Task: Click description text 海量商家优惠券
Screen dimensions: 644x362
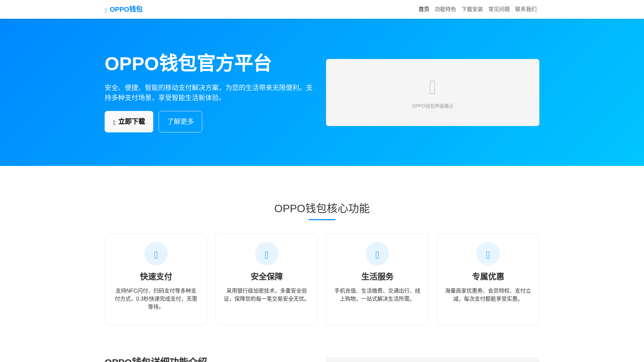Action: (488, 295)
